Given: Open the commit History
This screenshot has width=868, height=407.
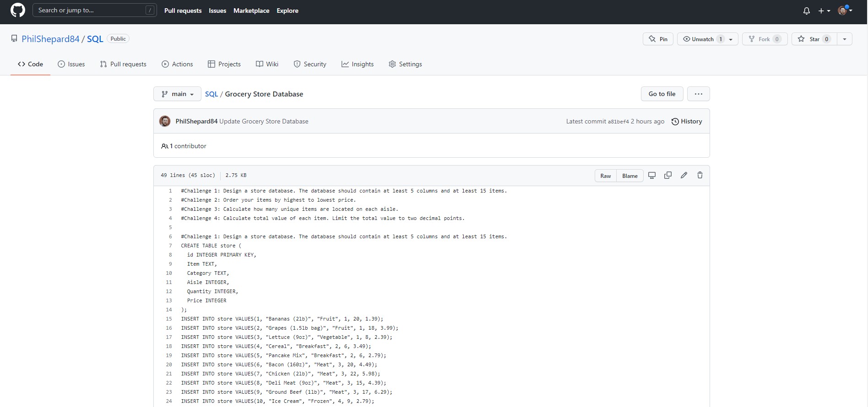Looking at the screenshot, I should (687, 122).
